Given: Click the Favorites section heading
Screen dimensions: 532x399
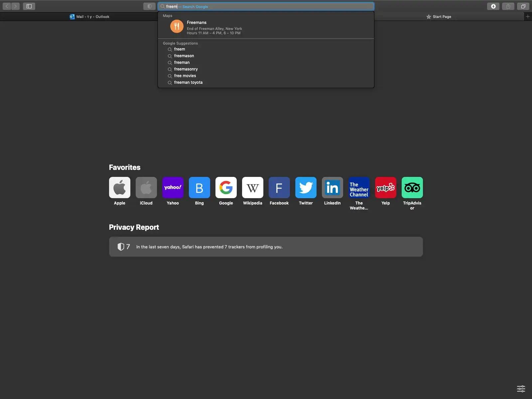Looking at the screenshot, I should (x=125, y=167).
